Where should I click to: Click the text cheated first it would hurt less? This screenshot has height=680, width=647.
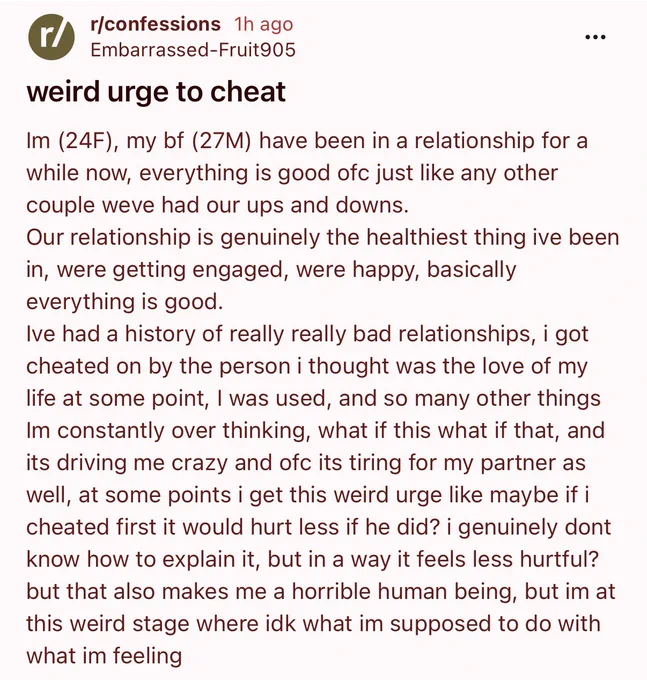click(183, 527)
